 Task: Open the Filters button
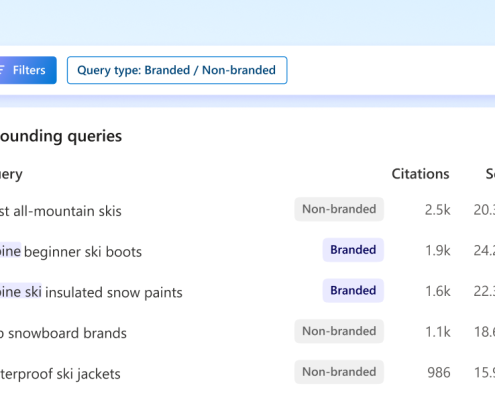[28, 70]
